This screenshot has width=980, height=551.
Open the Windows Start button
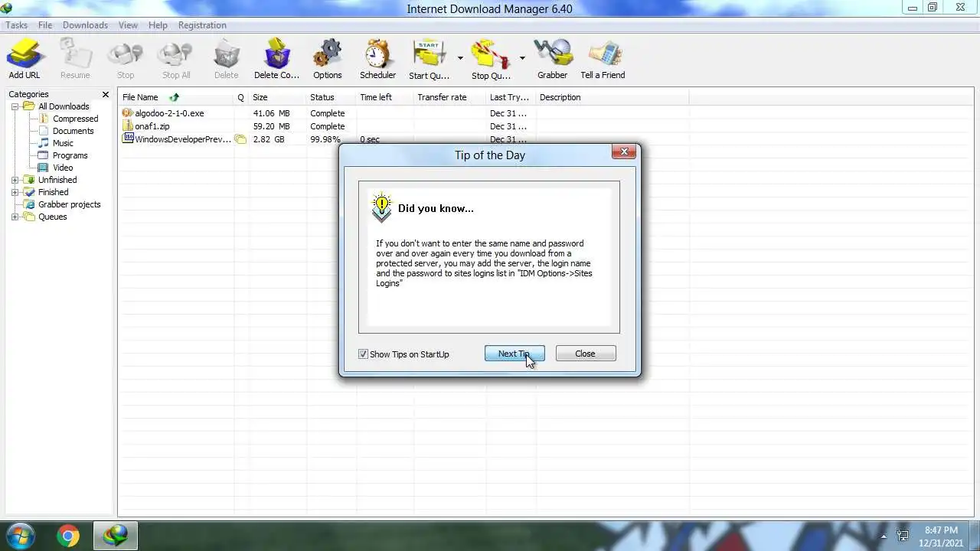click(21, 536)
